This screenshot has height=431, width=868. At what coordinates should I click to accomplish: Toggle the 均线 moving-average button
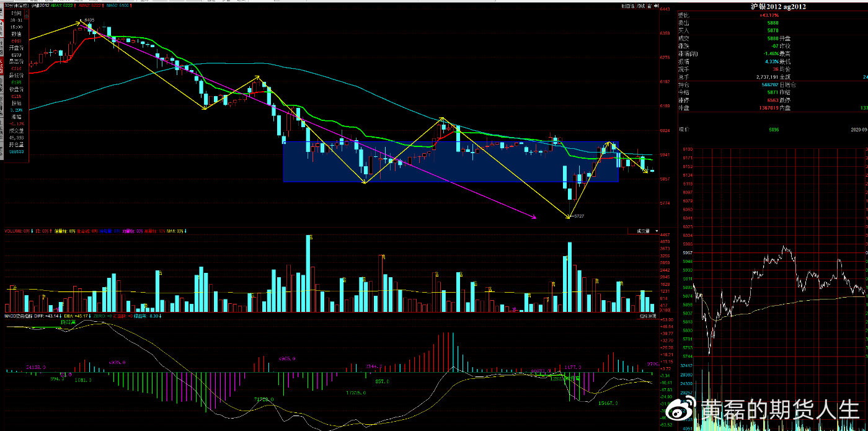[x=641, y=6]
